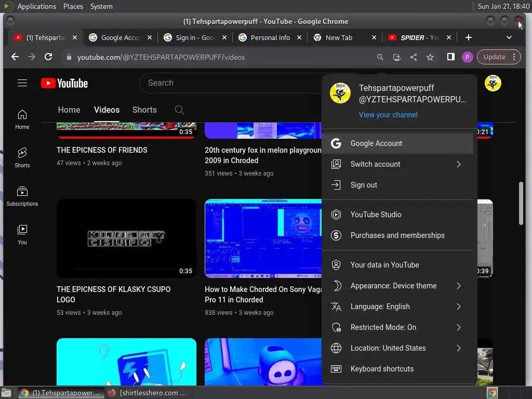
Task: Open THE EPICNESS OF KLASKY CSUPO LOGO thumbnail
Action: pos(126,238)
